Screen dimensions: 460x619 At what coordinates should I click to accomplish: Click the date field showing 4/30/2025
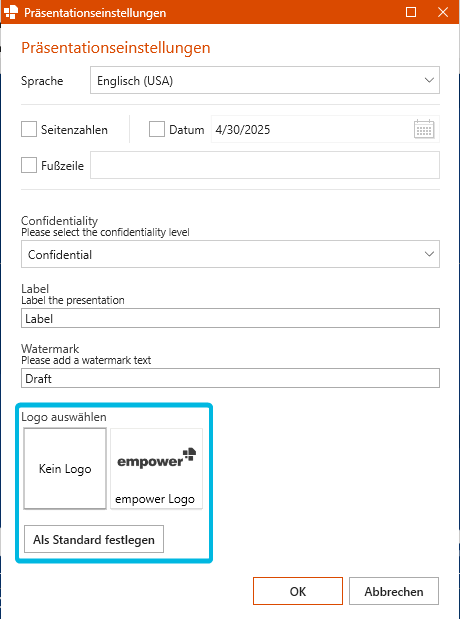(x=312, y=129)
